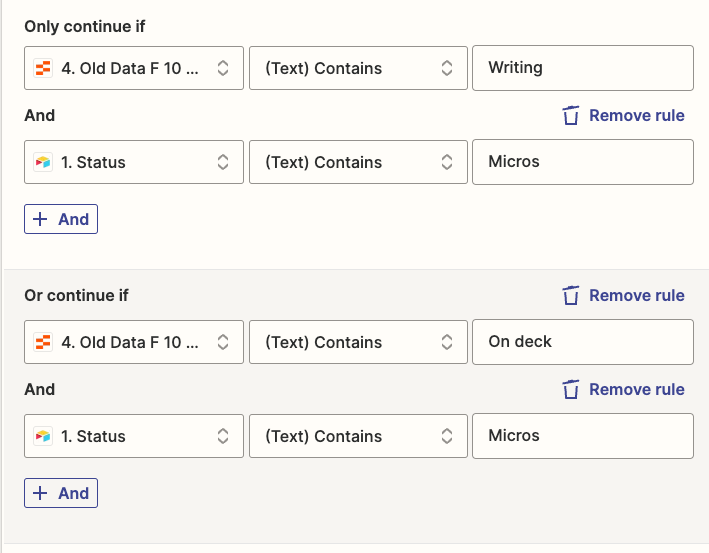Open condition dropdown next to Writing value
709x553 pixels.
click(358, 68)
